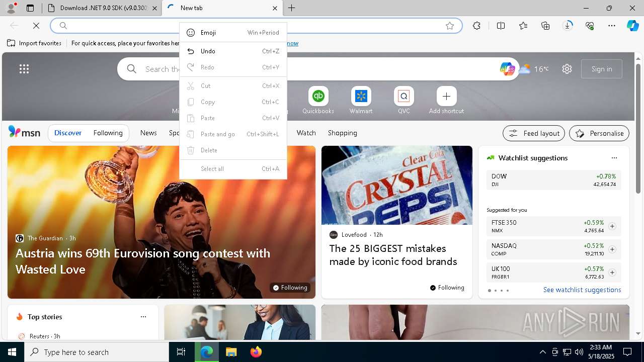
Task: Add NASDAQ to watchlist
Action: coord(612,249)
